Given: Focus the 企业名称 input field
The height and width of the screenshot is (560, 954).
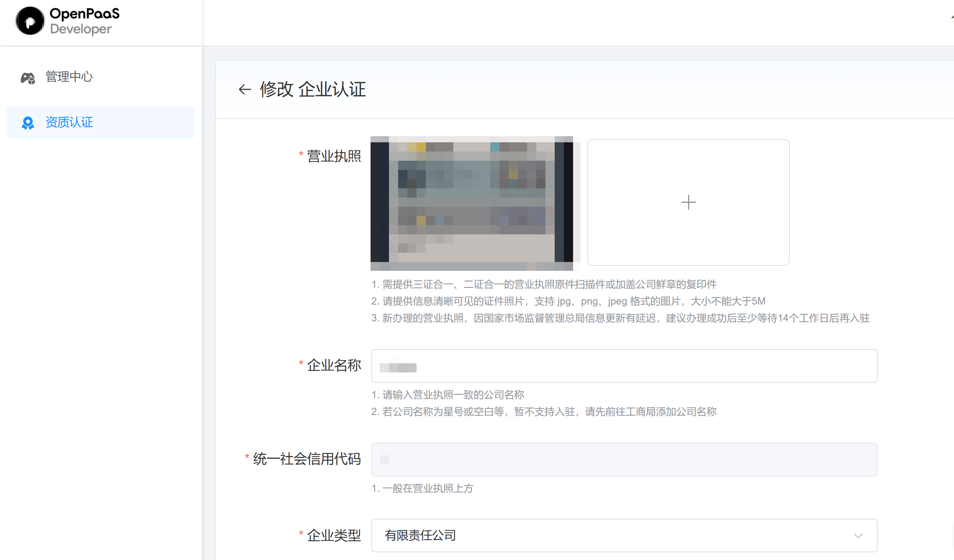Looking at the screenshot, I should (624, 366).
